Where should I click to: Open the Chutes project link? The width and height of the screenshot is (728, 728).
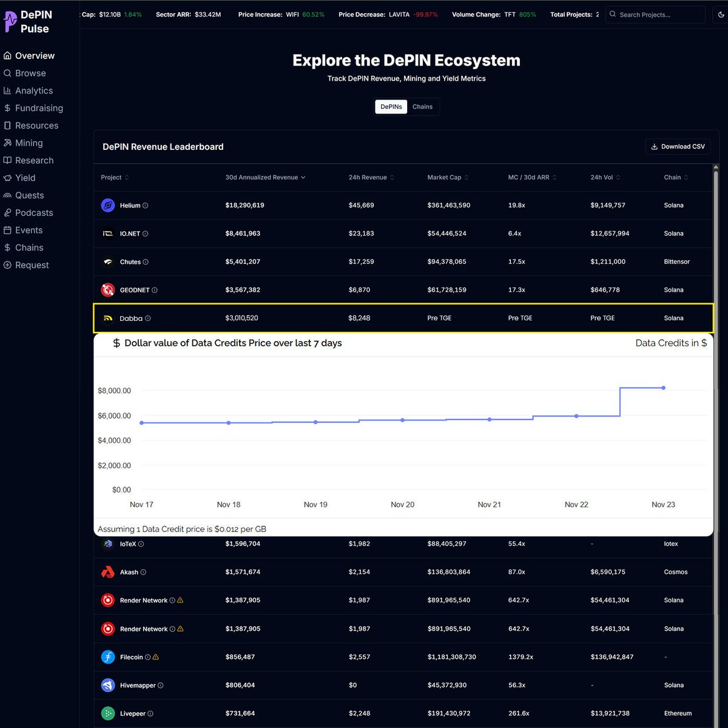(130, 262)
